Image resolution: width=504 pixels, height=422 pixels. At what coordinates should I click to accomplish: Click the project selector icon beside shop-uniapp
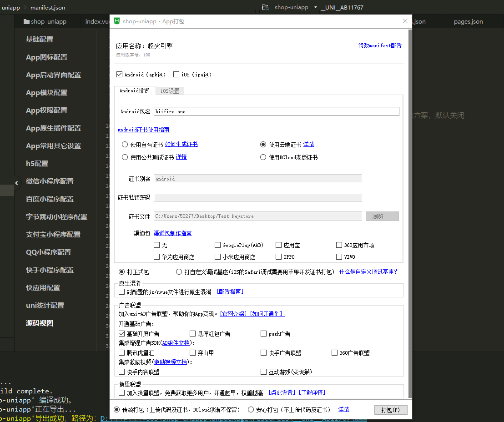(265, 7)
